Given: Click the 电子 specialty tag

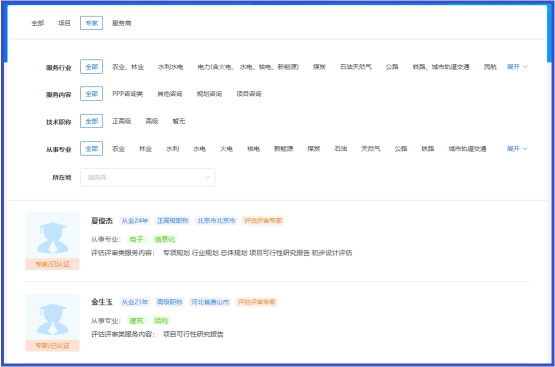Looking at the screenshot, I should [136, 239].
